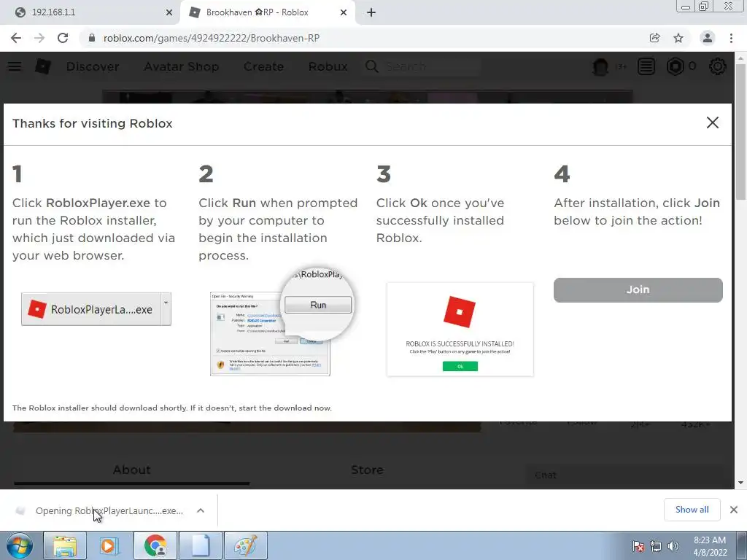Click the Chrome taskbar icon
This screenshot has height=560, width=747.
click(155, 545)
